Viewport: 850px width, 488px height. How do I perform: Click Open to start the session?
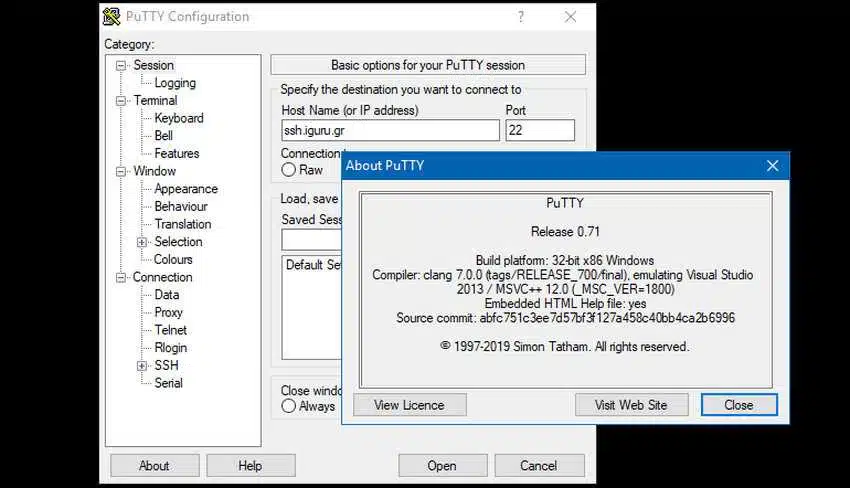442,466
